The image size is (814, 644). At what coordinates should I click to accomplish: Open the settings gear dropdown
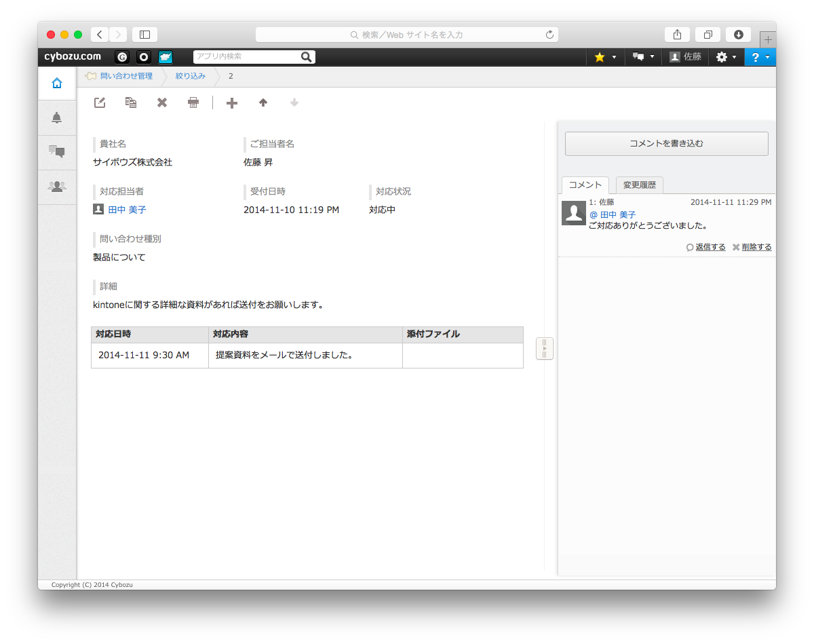click(x=726, y=57)
